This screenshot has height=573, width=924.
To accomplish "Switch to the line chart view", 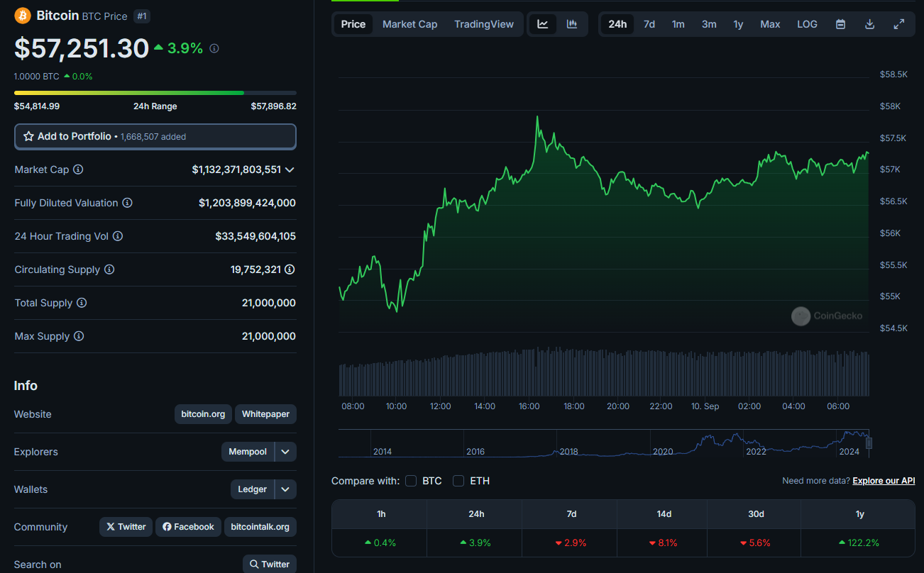I will [x=543, y=24].
